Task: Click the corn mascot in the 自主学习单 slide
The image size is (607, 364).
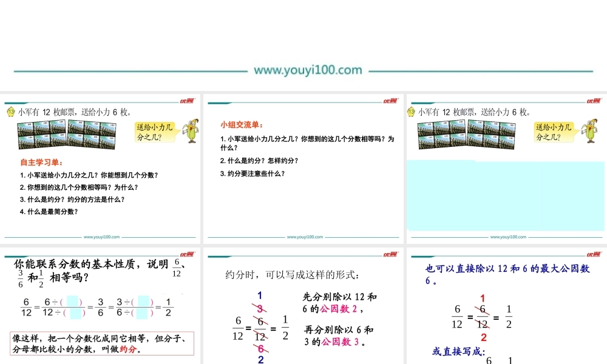Action: [x=191, y=131]
